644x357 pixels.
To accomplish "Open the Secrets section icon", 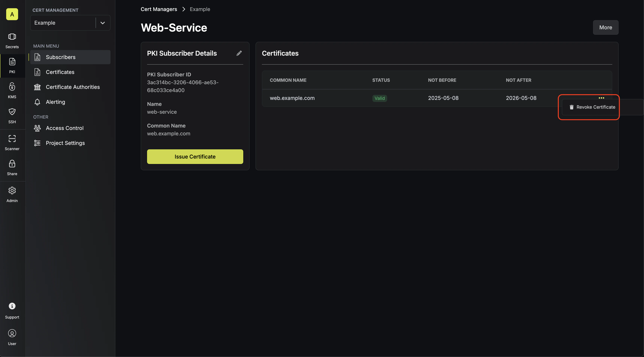I will (x=12, y=37).
